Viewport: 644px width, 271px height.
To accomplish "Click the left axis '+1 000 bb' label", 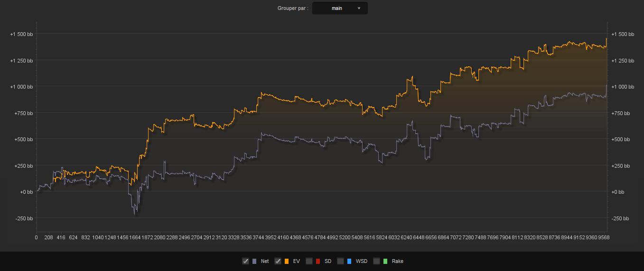I will tap(21, 87).
